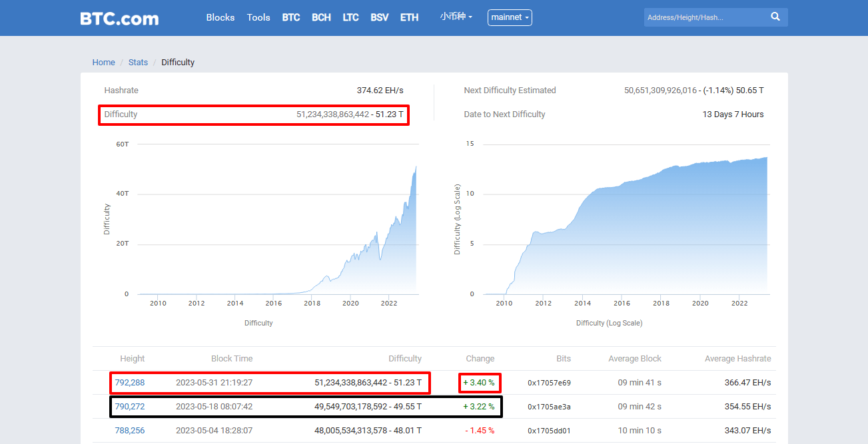Click bits value 0x1705ae3a
Screen dimensions: 868x444
tap(550, 407)
